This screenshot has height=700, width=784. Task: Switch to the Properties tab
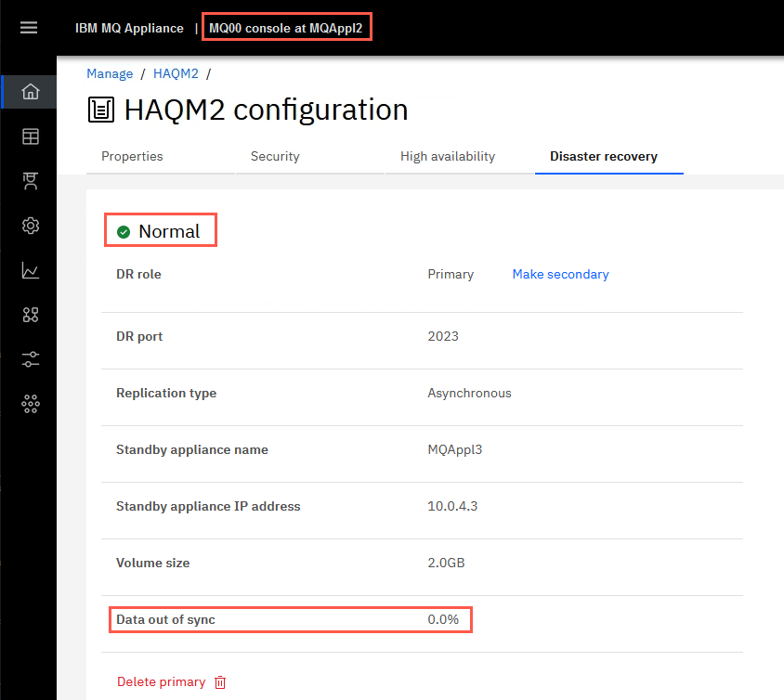(x=132, y=156)
